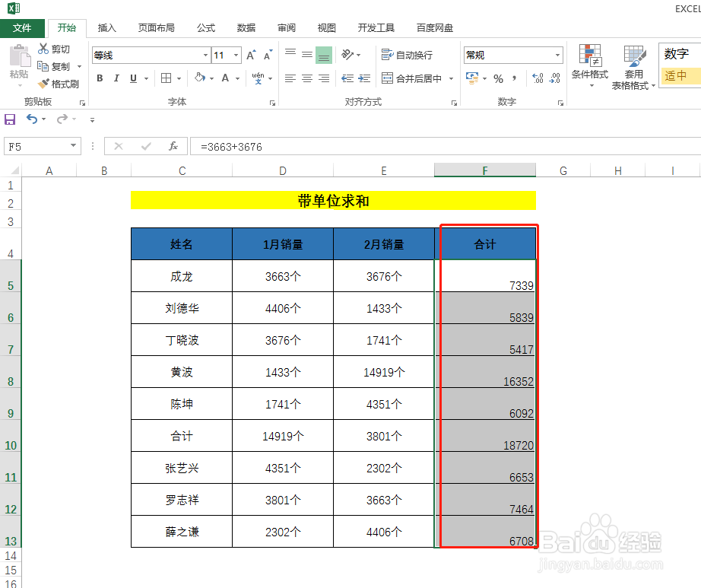Select the italic formatting icon
This screenshot has height=588, width=701.
tap(116, 78)
